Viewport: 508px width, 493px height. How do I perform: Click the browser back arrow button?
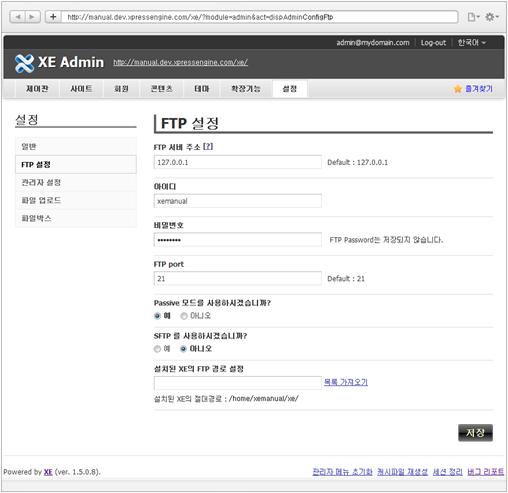[x=18, y=17]
